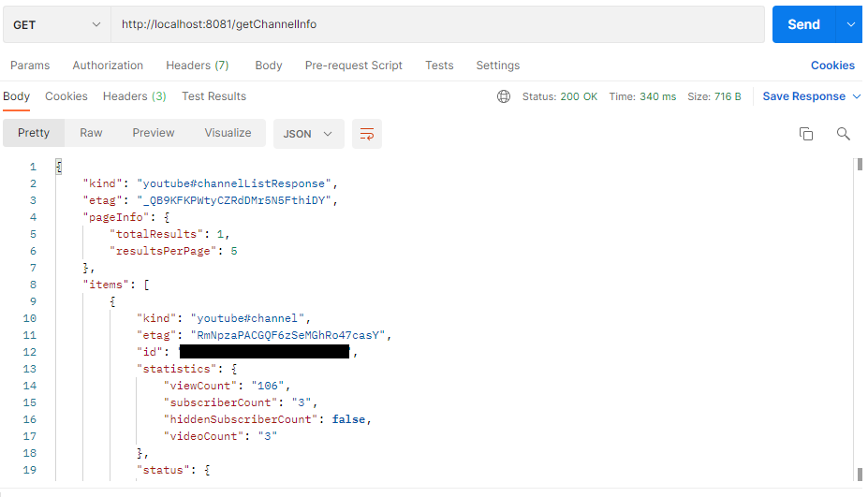Open the JSON format dropdown
This screenshot has height=497, width=868.
tap(308, 134)
